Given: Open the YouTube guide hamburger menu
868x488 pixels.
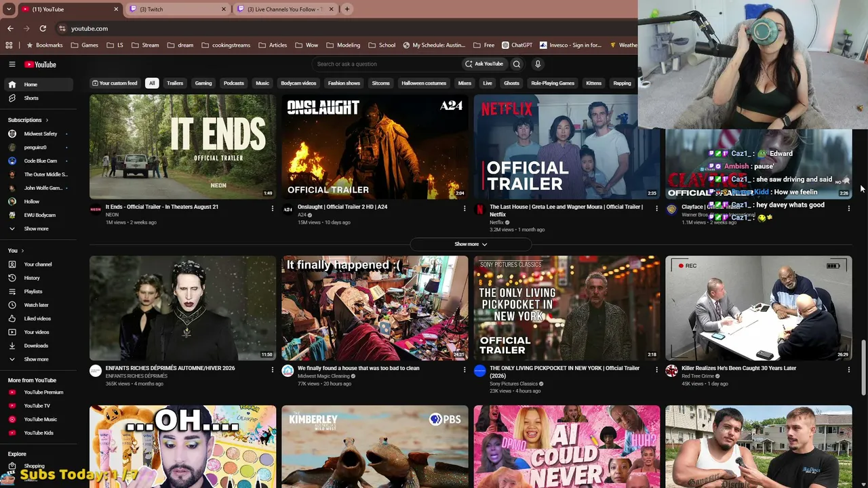Looking at the screenshot, I should [x=12, y=64].
